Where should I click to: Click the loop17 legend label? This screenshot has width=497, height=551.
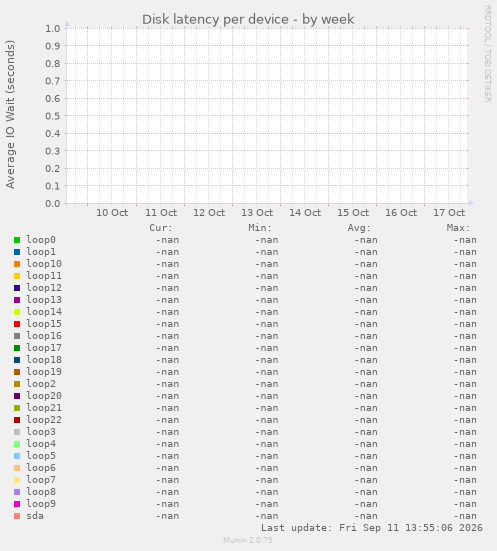point(44,348)
